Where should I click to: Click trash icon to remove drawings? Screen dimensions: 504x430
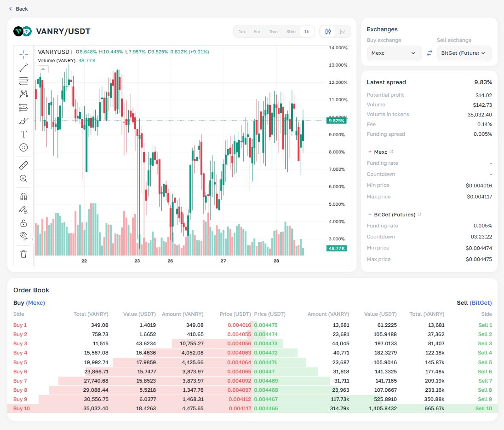pos(23,254)
